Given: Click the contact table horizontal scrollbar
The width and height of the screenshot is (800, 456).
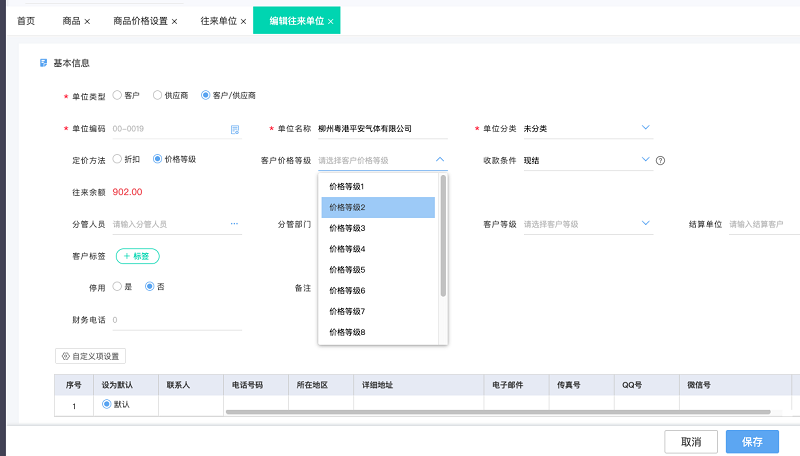Looking at the screenshot, I should tap(498, 412).
